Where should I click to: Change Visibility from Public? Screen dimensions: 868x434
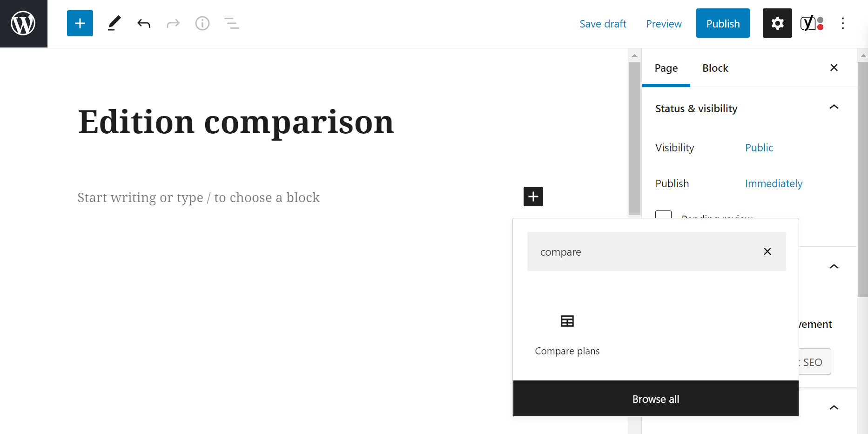point(759,148)
